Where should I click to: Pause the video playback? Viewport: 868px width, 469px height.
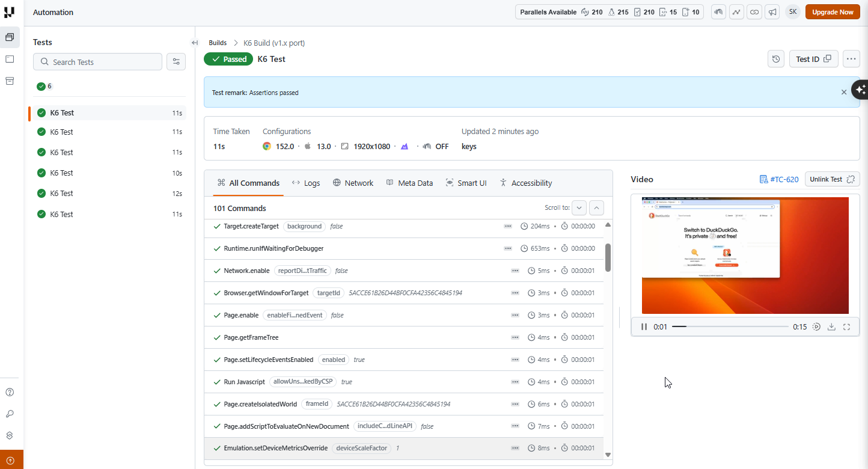tap(644, 326)
